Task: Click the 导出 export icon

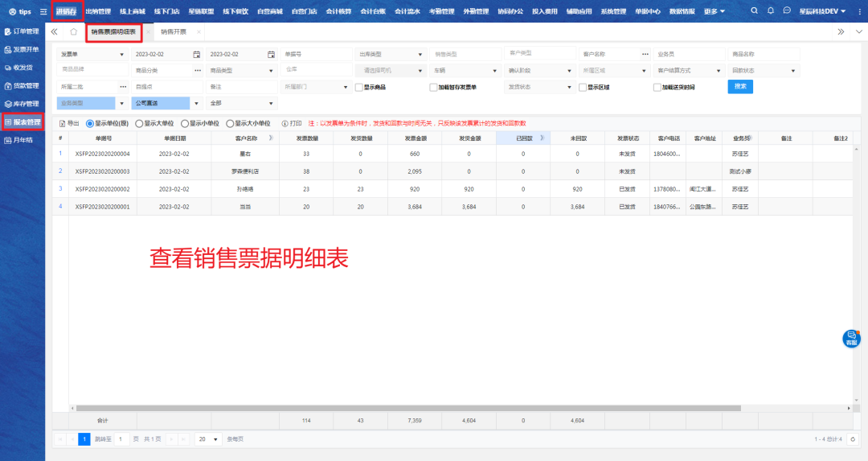Action: pos(63,124)
